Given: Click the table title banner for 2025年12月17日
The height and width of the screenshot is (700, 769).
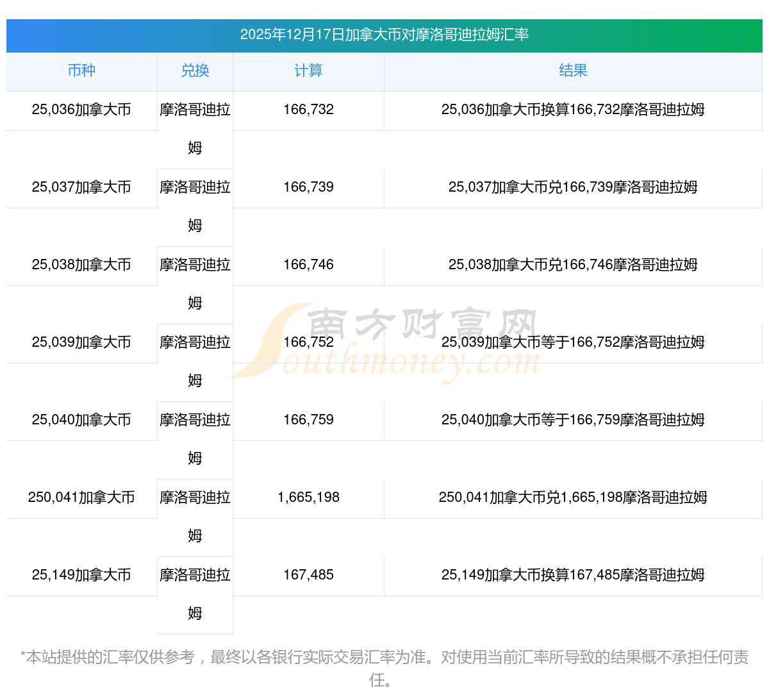Looking at the screenshot, I should [384, 35].
